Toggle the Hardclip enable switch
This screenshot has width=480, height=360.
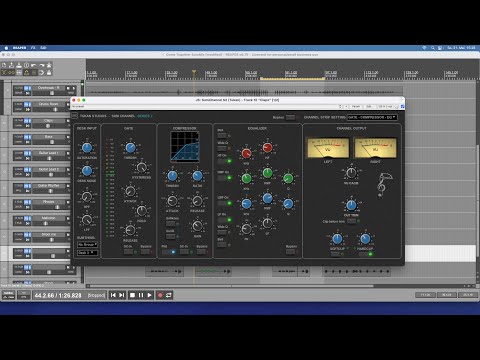[x=364, y=254]
